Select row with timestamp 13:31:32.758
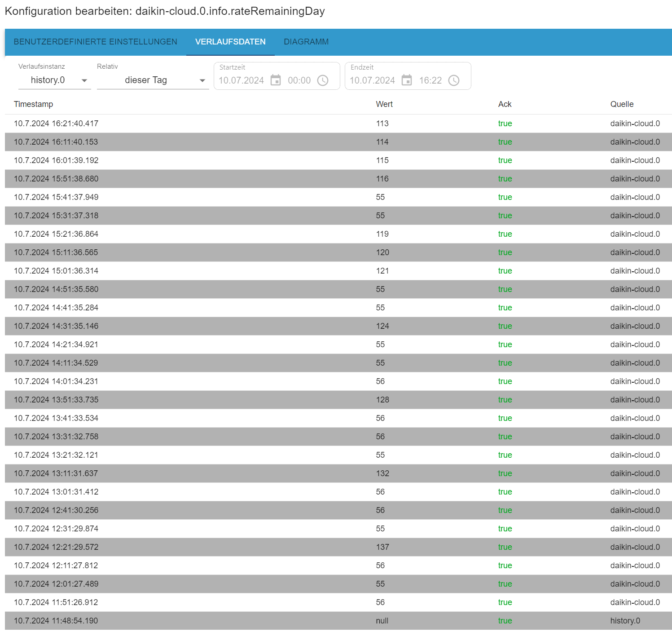Image resolution: width=672 pixels, height=632 pixels. (x=338, y=437)
